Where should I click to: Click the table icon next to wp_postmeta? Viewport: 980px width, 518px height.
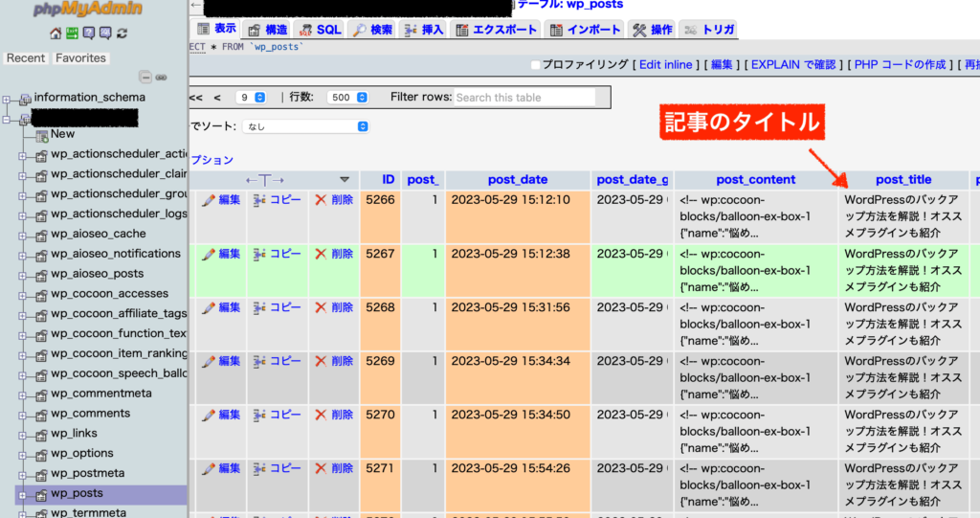(x=41, y=475)
